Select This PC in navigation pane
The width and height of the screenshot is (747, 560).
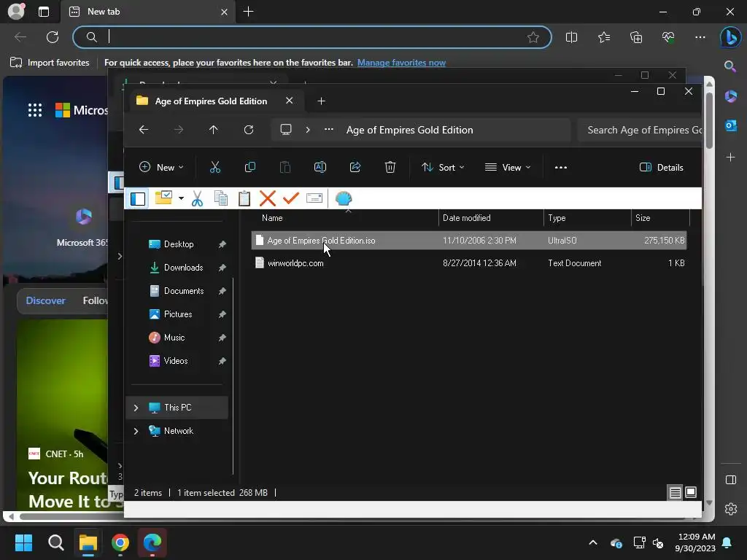pos(177,408)
